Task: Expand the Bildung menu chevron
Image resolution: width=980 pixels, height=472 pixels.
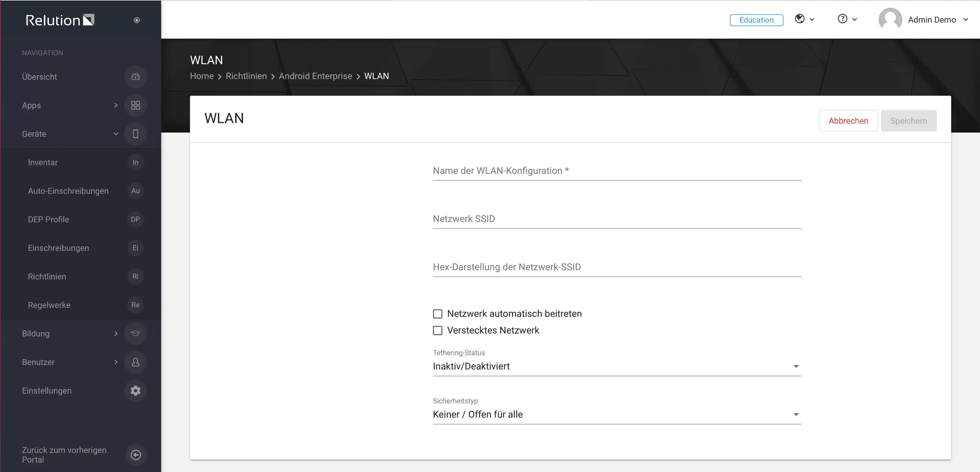Action: 116,333
